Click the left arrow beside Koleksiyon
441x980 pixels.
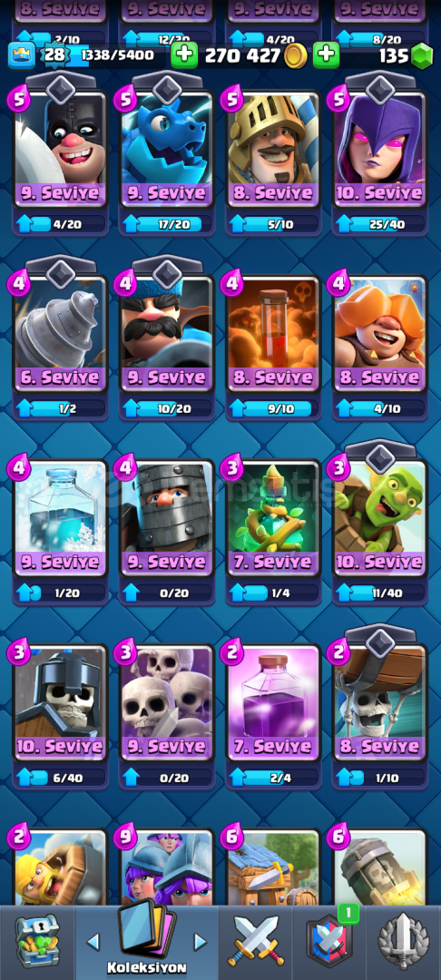93,941
